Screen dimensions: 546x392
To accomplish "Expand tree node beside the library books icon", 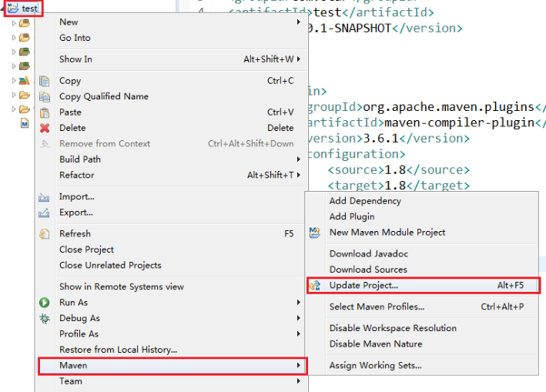I will (14, 80).
